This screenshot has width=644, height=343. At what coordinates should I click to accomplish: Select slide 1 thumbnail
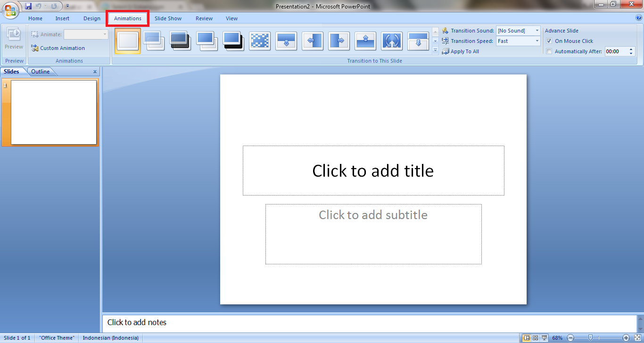pyautogui.click(x=54, y=113)
